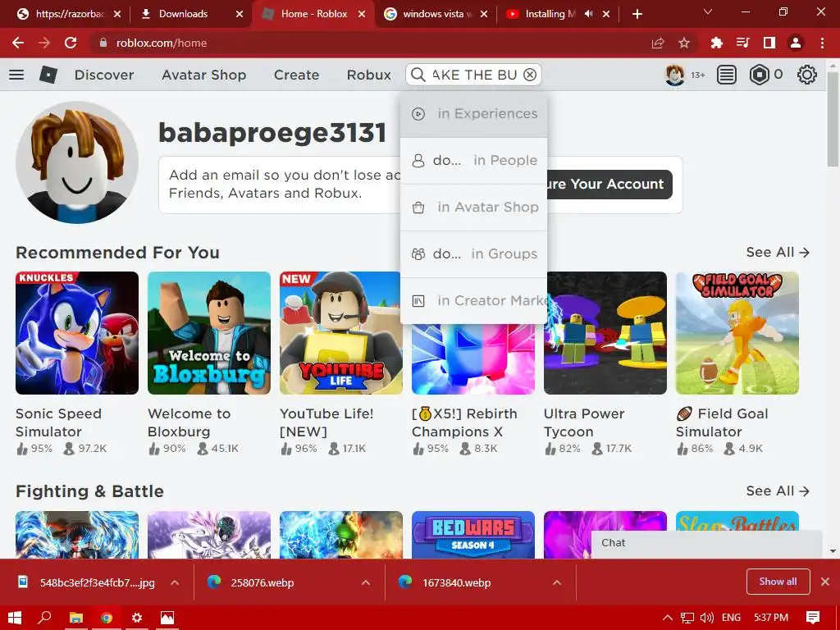Share this page from address bar
The width and height of the screenshot is (840, 630).
click(x=658, y=43)
